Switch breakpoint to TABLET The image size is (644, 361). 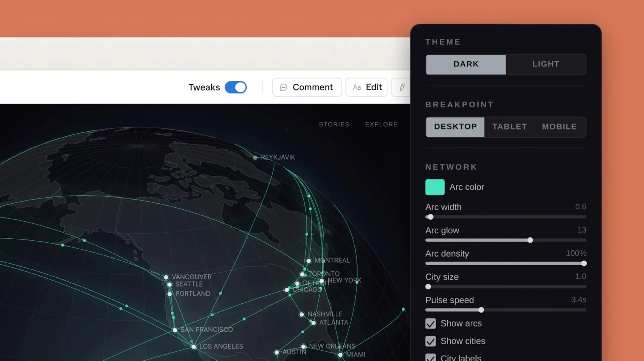(x=509, y=127)
